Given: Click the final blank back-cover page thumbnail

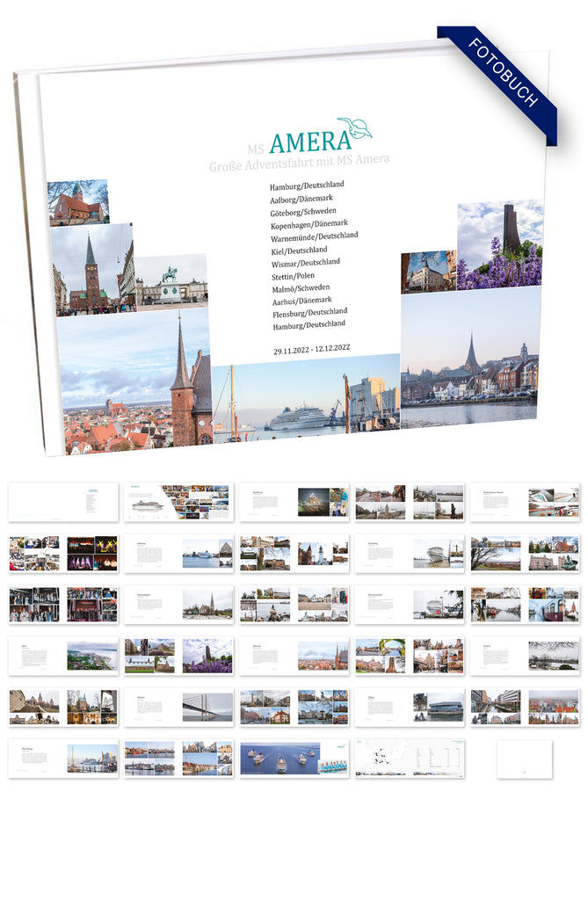Looking at the screenshot, I should (524, 759).
